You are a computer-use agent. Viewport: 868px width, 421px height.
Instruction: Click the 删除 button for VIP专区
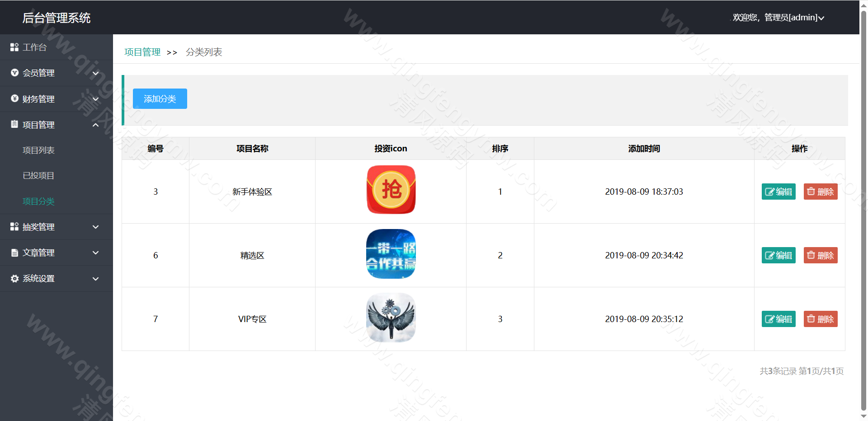[820, 319]
